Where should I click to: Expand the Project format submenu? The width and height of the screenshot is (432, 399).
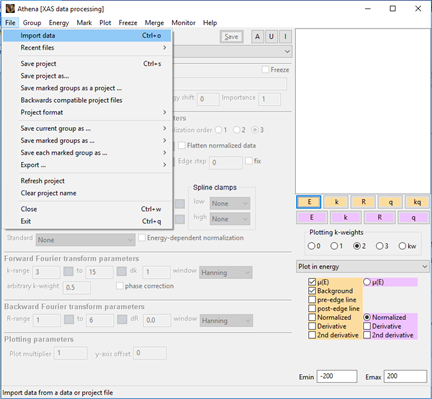pyautogui.click(x=87, y=112)
